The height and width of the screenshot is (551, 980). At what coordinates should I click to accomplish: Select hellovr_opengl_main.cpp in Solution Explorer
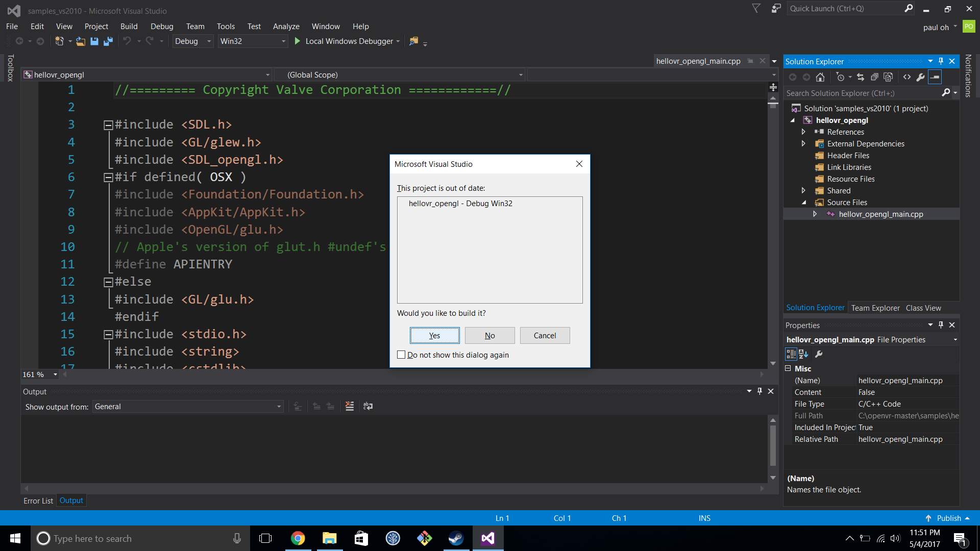(880, 214)
